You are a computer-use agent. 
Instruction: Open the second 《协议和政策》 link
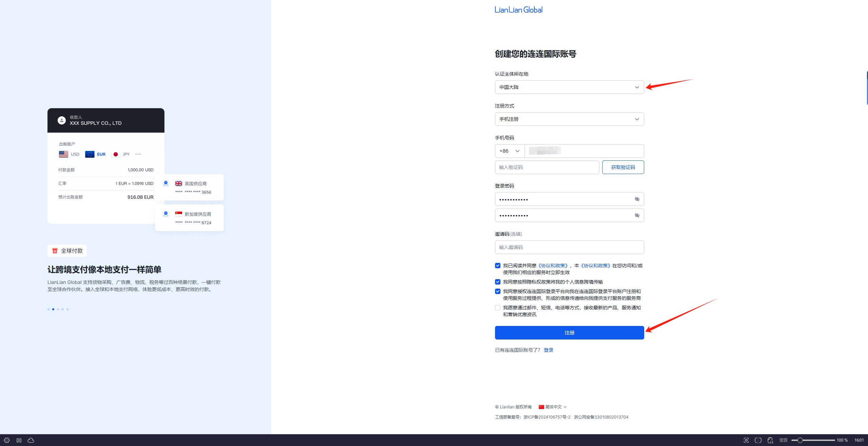click(x=596, y=266)
